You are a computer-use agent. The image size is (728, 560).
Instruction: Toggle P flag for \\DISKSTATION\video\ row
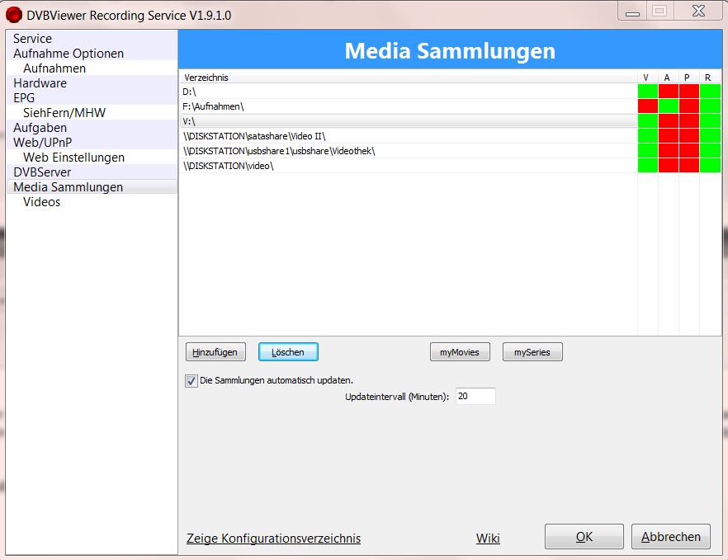(689, 166)
